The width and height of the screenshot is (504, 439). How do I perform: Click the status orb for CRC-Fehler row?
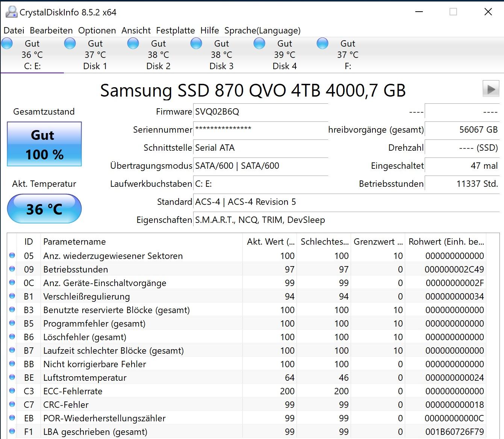pos(12,404)
